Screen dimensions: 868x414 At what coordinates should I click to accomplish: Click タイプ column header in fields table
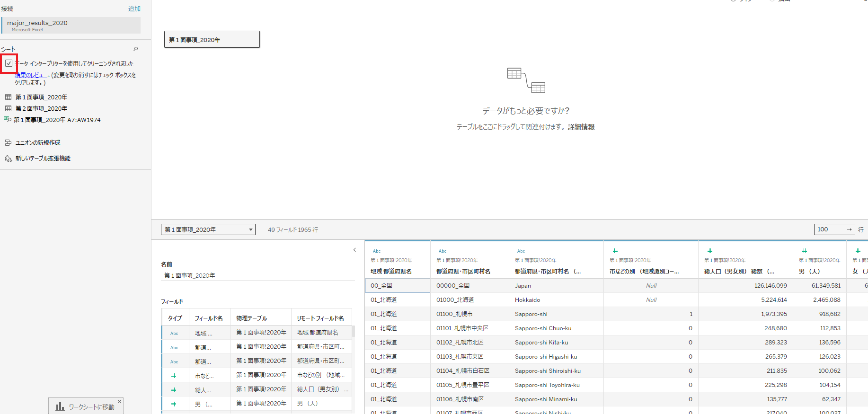pos(175,318)
